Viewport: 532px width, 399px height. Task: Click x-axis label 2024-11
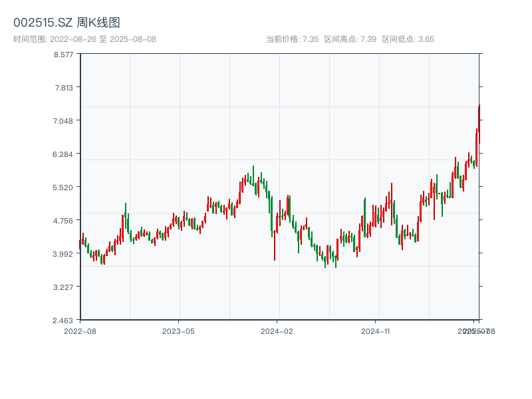coord(375,331)
